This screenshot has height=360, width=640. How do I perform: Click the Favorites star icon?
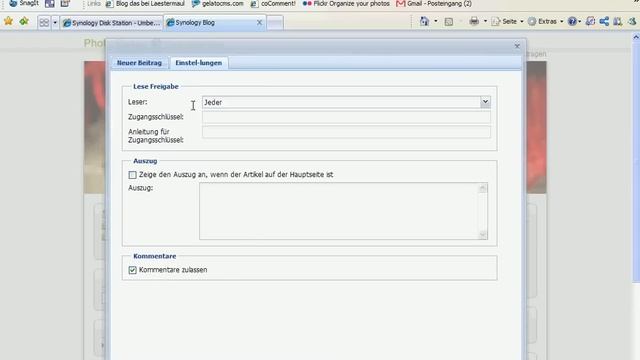pos(8,21)
